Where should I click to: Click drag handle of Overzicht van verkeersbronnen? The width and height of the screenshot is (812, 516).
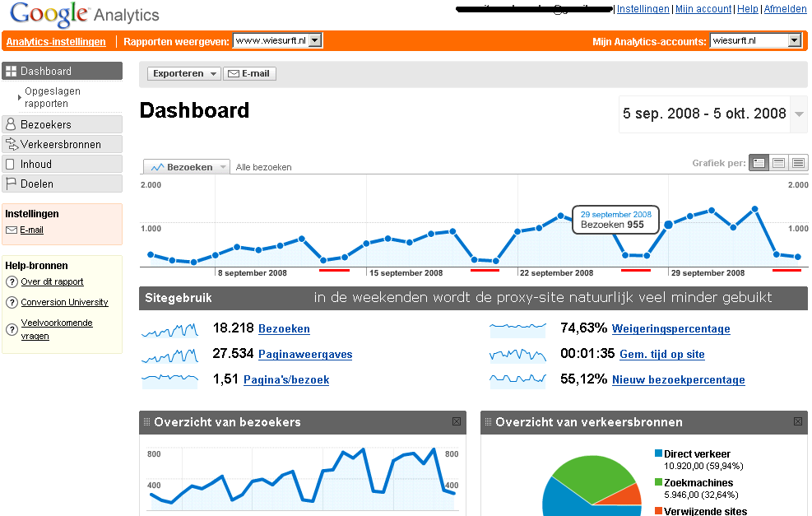pos(488,421)
